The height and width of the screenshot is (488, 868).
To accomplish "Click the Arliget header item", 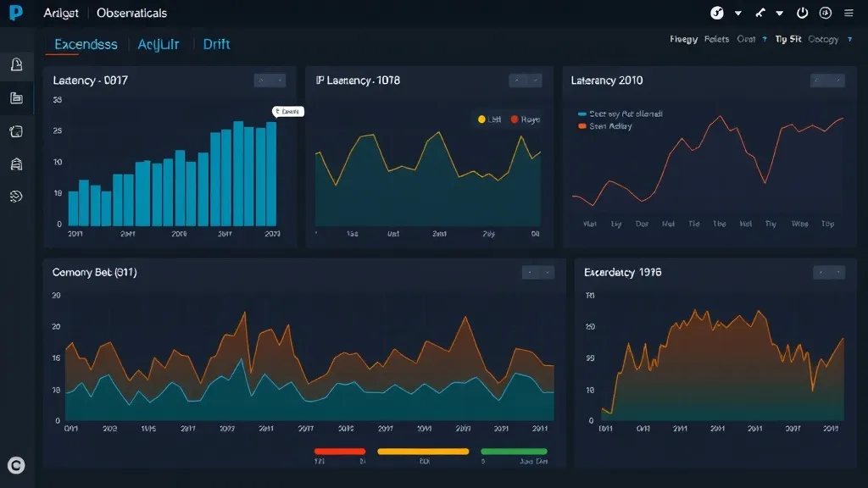I will 61,13.
